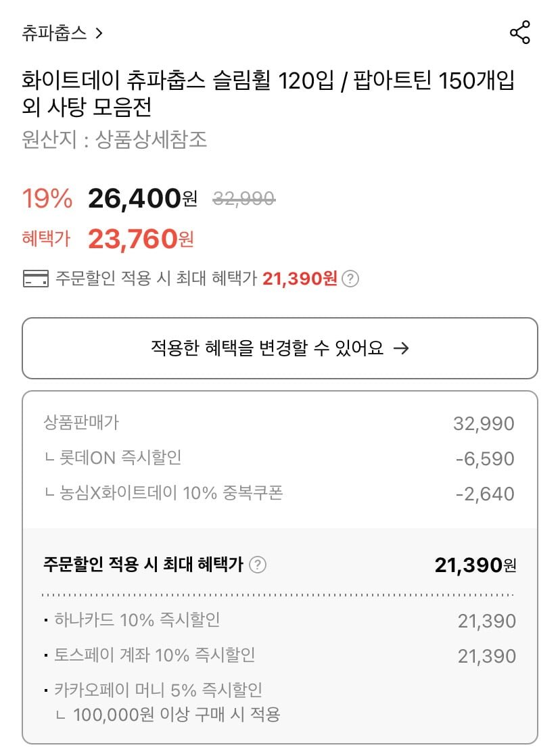The width and height of the screenshot is (560, 756).
Task: Tap the product title text
Action: (269, 94)
